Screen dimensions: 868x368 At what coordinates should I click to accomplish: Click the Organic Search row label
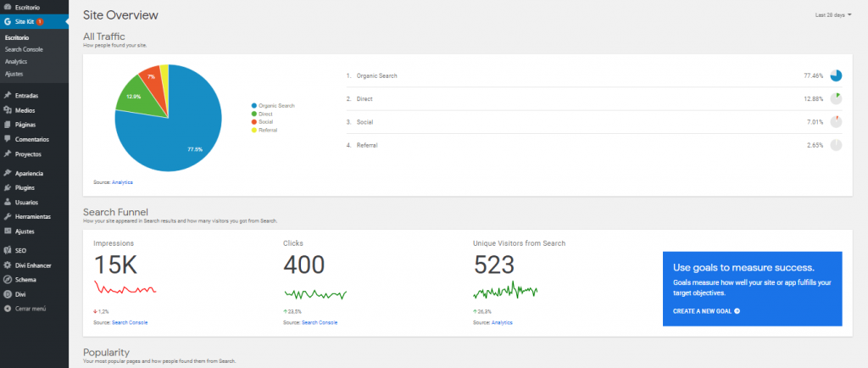click(x=377, y=75)
